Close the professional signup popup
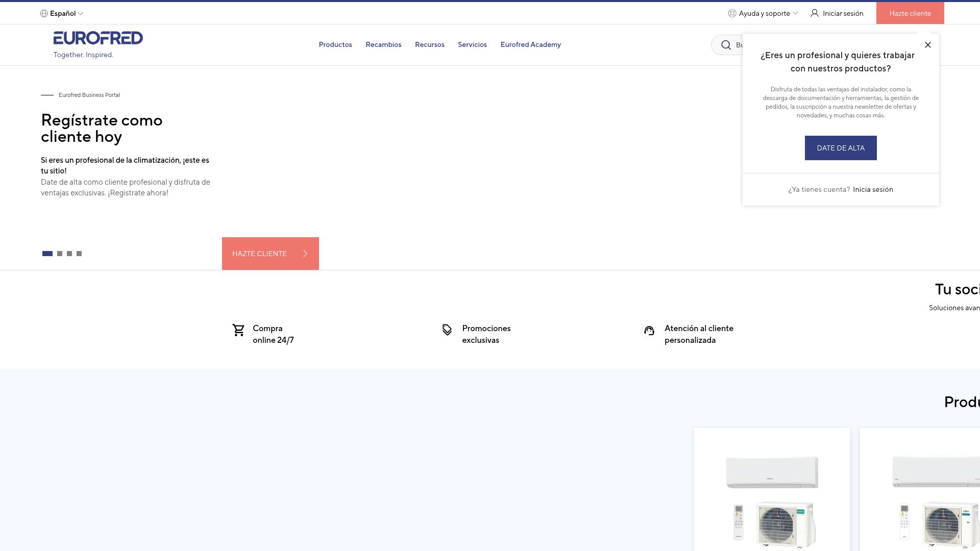The height and width of the screenshot is (551, 980). (928, 45)
